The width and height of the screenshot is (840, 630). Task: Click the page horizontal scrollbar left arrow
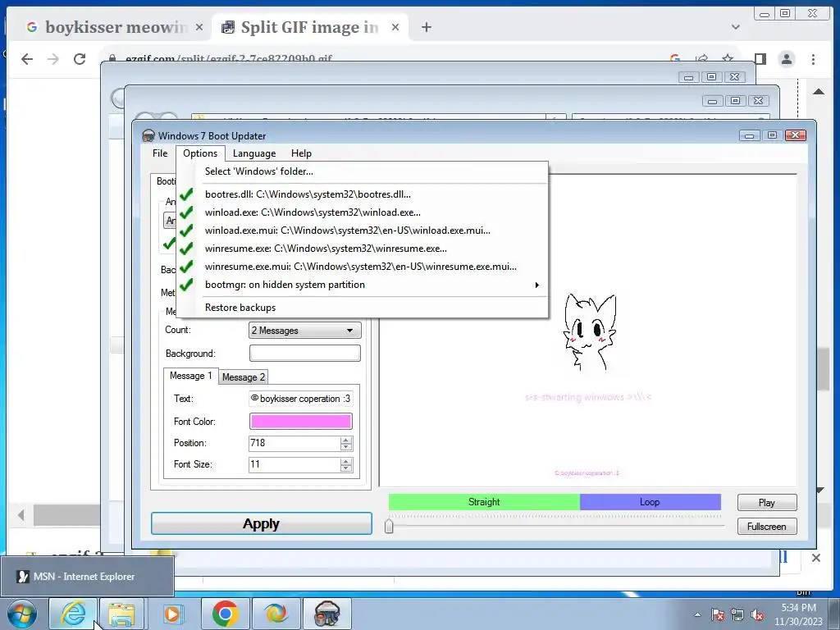tap(21, 515)
